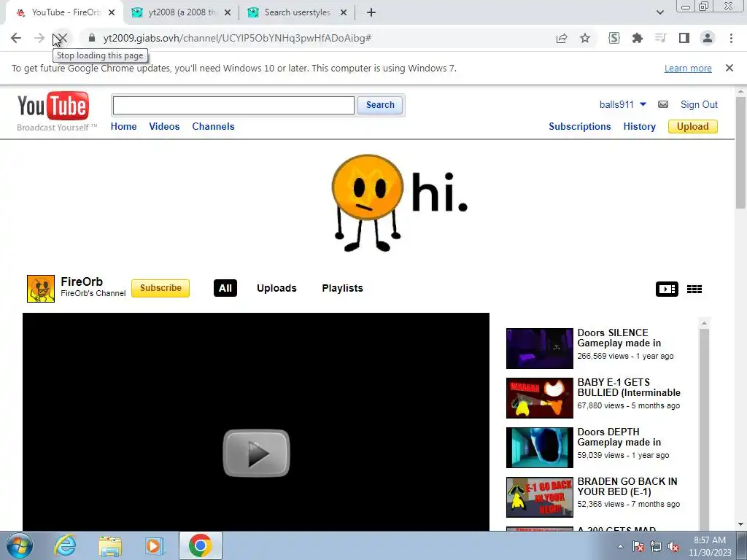Click the video list scrollbar track
This screenshot has height=560, width=747.
coord(704,429)
